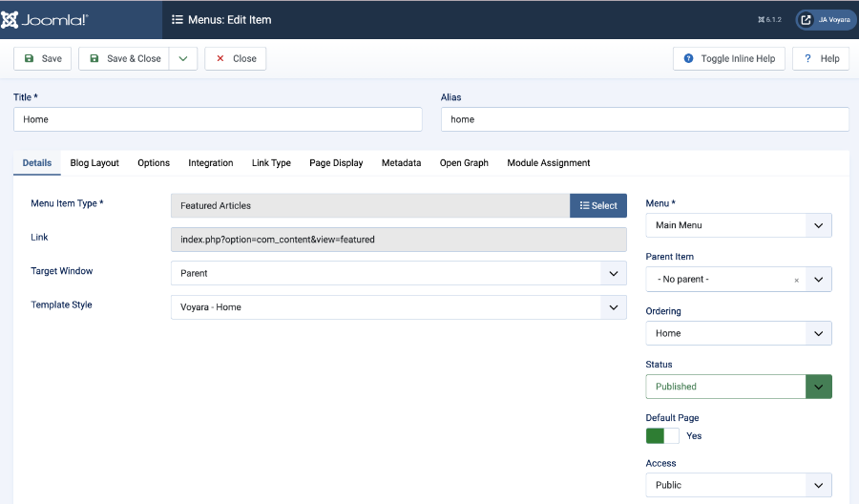This screenshot has width=859, height=504.
Task: Click the Link field with index.php URL
Action: (399, 240)
